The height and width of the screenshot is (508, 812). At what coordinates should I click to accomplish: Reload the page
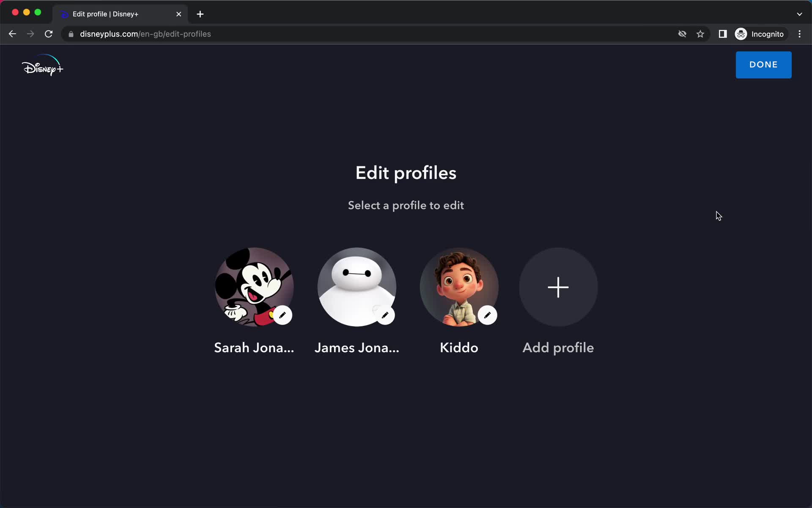point(49,34)
